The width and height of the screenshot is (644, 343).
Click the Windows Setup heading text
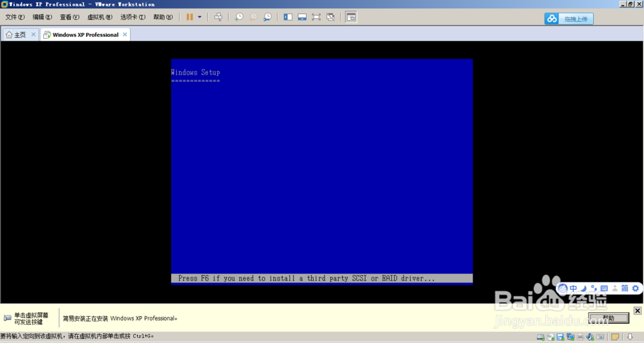pyautogui.click(x=196, y=73)
